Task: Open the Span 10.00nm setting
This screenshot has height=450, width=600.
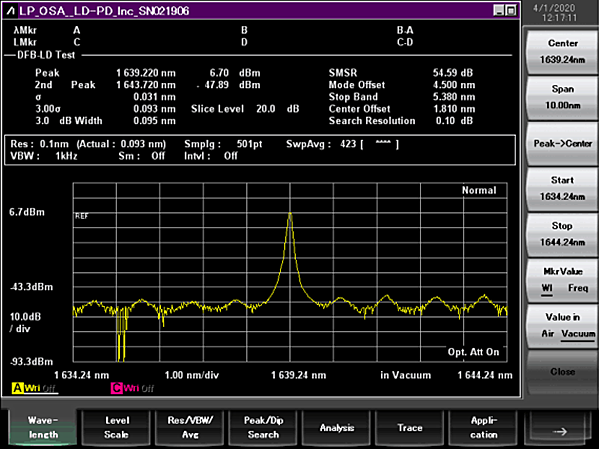Action: point(562,97)
